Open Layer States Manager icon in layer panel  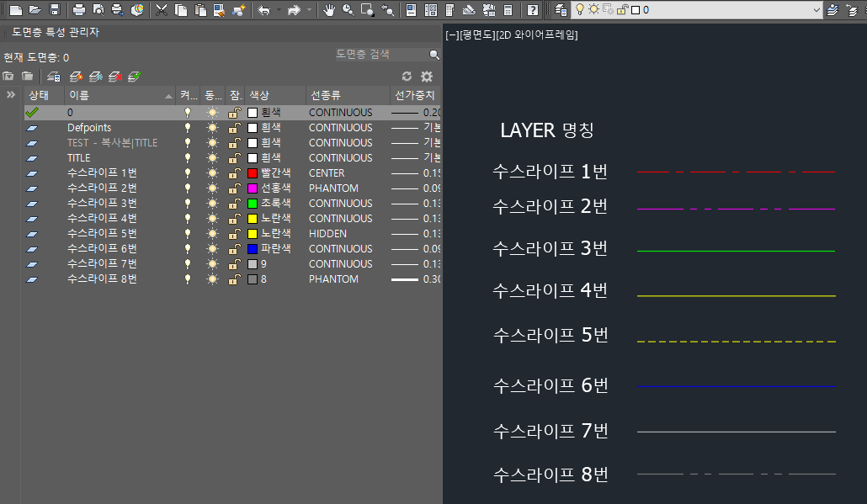pyautogui.click(x=53, y=77)
